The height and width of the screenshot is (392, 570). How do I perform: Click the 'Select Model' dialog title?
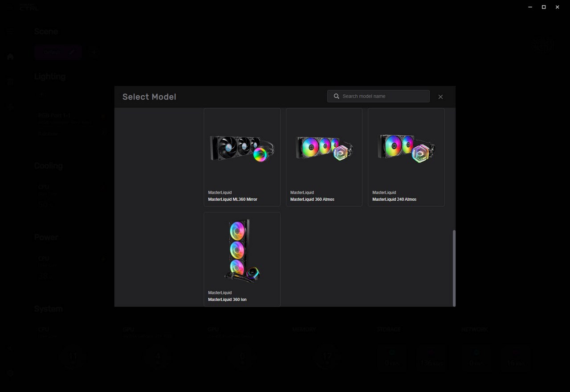coord(149,97)
